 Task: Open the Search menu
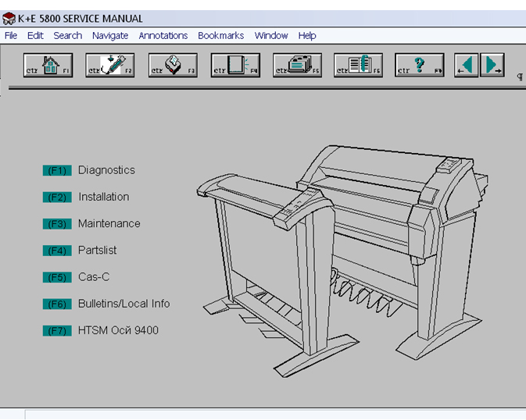click(x=67, y=36)
